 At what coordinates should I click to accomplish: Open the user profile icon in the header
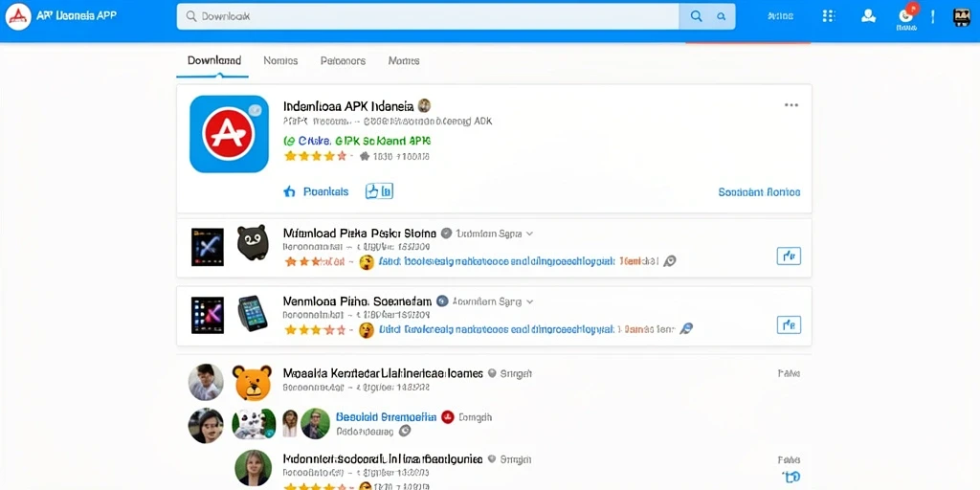click(869, 16)
